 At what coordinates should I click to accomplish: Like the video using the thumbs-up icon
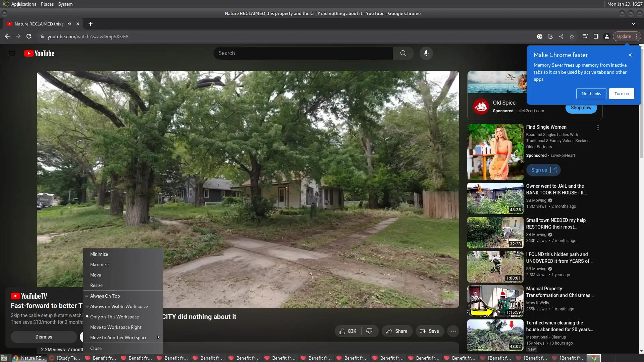tap(342, 331)
